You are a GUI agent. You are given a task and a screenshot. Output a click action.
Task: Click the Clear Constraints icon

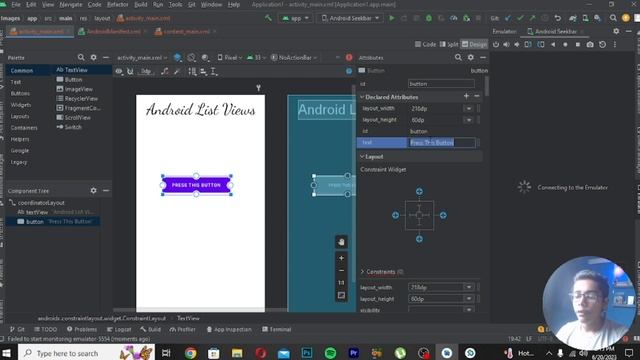pos(164,71)
